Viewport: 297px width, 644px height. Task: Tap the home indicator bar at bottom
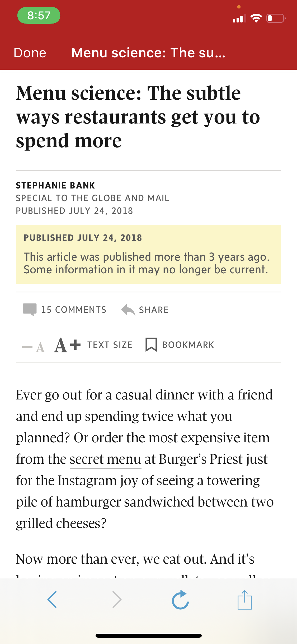click(149, 636)
